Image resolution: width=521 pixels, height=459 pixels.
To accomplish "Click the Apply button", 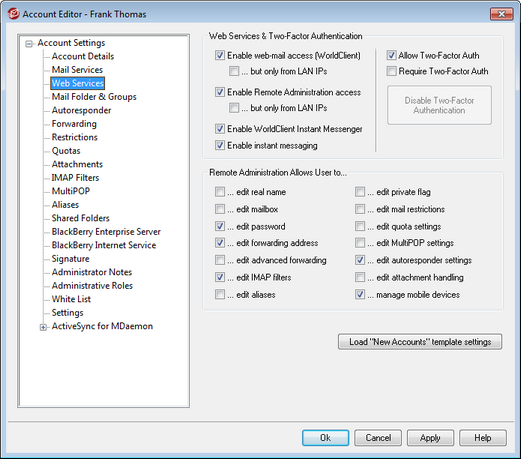I will (430, 438).
